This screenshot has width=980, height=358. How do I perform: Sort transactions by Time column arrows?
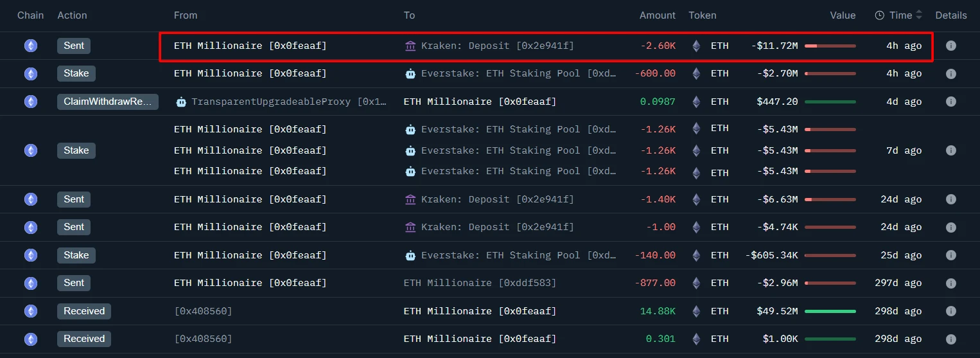point(919,15)
